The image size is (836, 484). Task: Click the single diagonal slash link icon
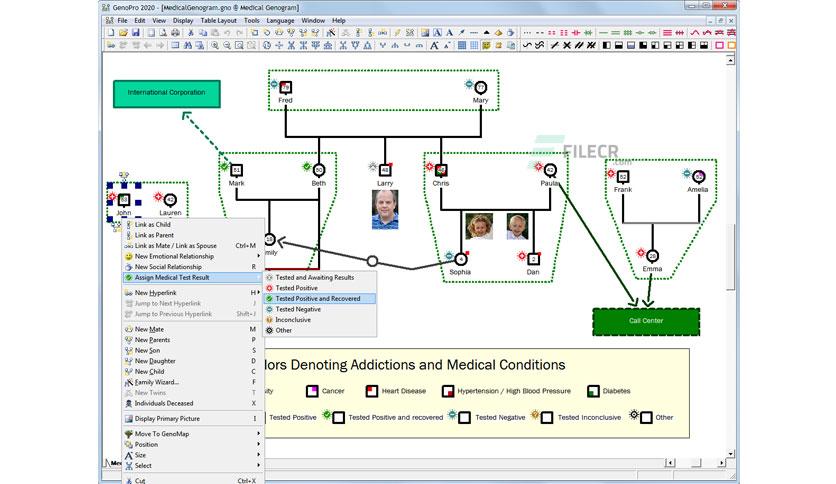[x=554, y=45]
